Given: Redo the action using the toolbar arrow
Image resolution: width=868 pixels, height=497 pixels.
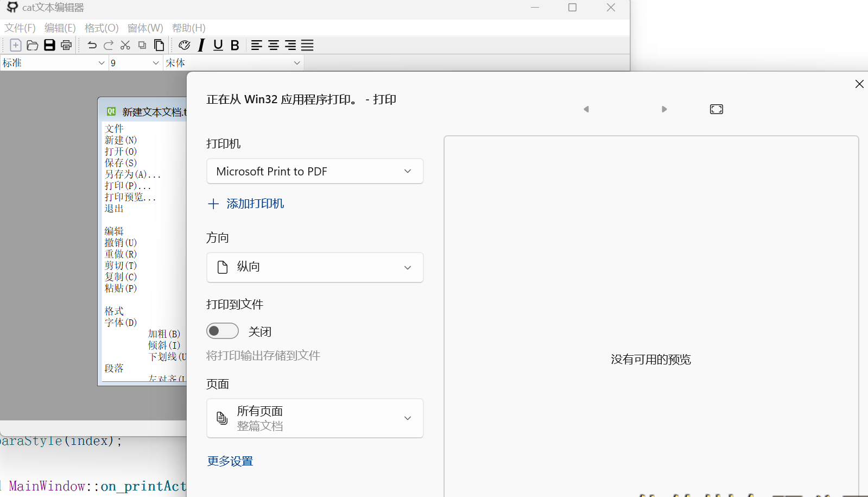Looking at the screenshot, I should tap(109, 45).
